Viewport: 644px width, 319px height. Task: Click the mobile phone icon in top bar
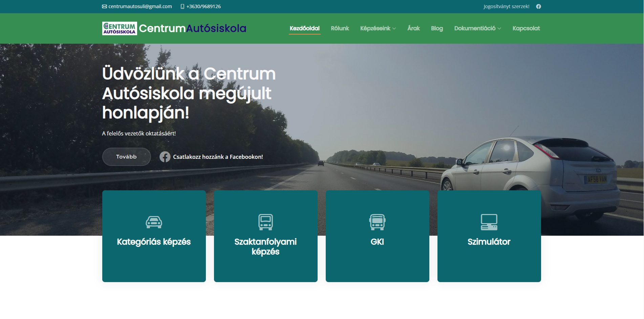[183, 6]
